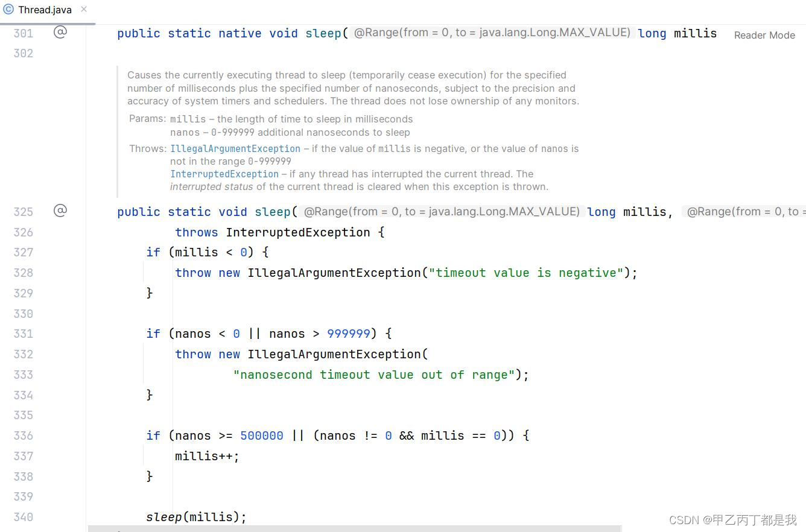Open the IllegalArgumentException documentation link
The image size is (806, 532).
[x=235, y=148]
